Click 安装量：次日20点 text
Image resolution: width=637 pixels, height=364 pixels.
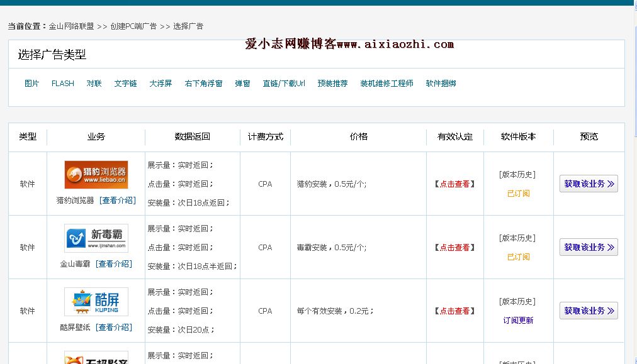181,329
